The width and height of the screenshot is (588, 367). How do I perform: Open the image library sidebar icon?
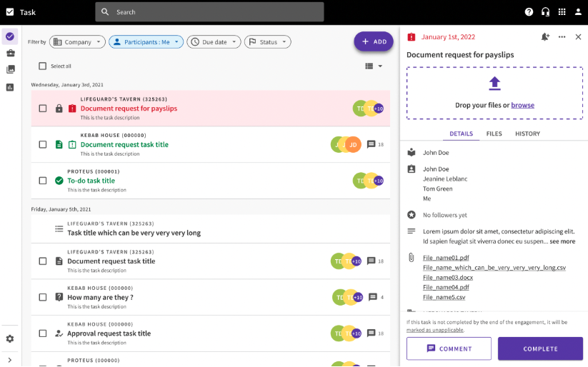pos(11,69)
